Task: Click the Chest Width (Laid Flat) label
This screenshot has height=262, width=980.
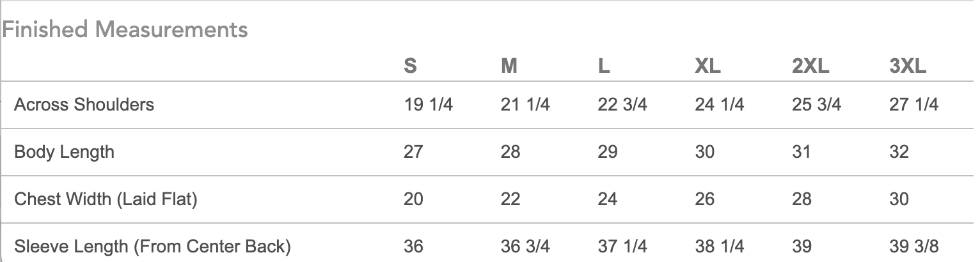Action: (x=106, y=199)
